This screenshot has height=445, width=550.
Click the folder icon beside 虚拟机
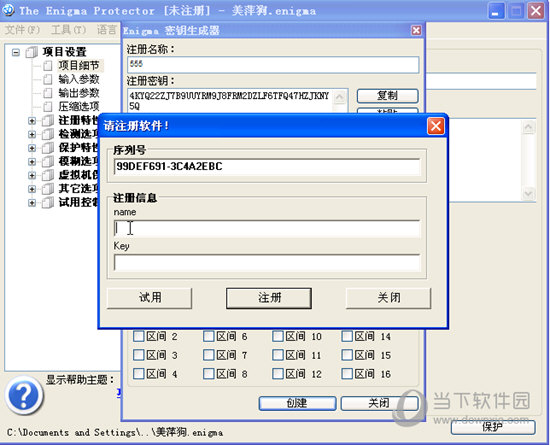[47, 175]
